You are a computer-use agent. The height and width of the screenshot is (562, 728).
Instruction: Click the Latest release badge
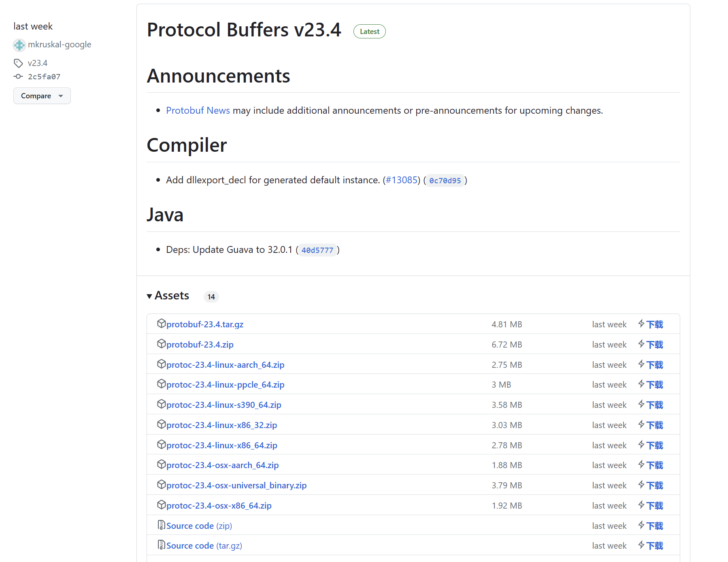click(369, 32)
